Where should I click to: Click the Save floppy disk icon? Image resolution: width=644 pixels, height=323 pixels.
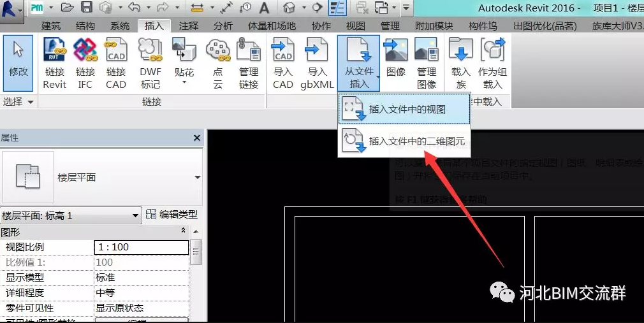click(86, 8)
